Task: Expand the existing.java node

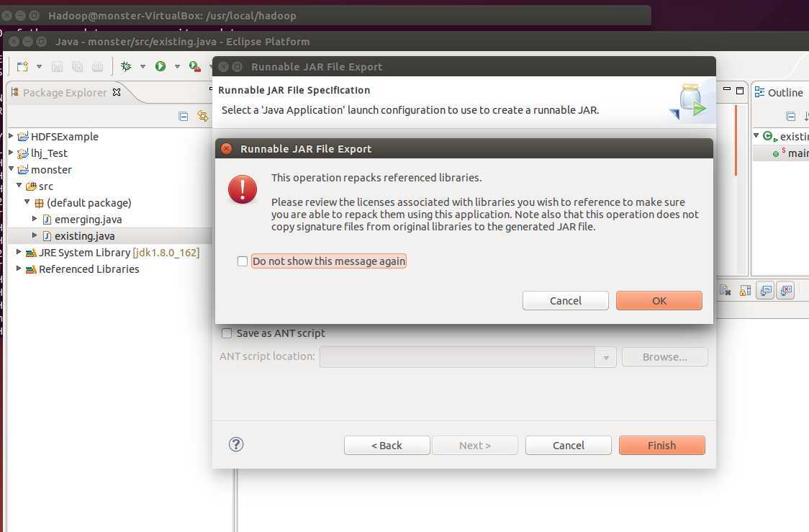Action: (x=35, y=235)
